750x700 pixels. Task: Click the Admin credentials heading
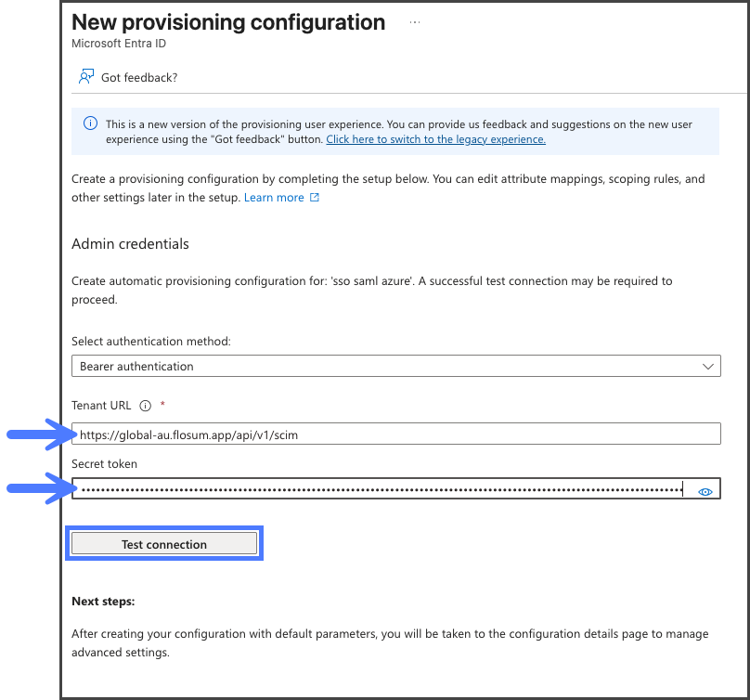tap(130, 244)
